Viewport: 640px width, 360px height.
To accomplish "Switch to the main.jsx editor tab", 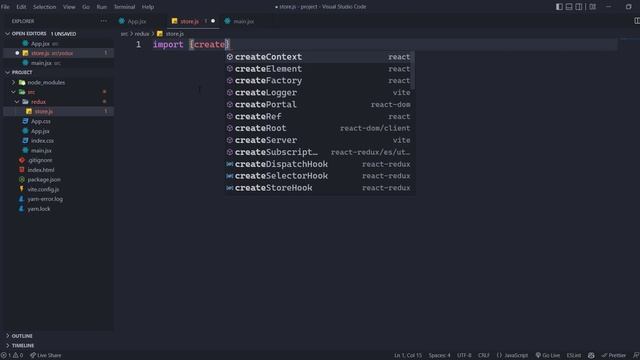I will pos(244,21).
